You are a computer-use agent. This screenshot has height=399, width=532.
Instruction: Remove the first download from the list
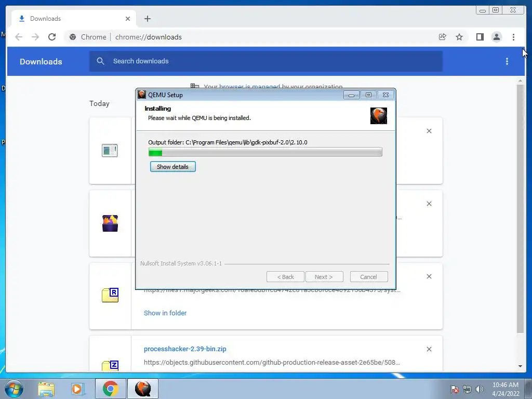(429, 131)
